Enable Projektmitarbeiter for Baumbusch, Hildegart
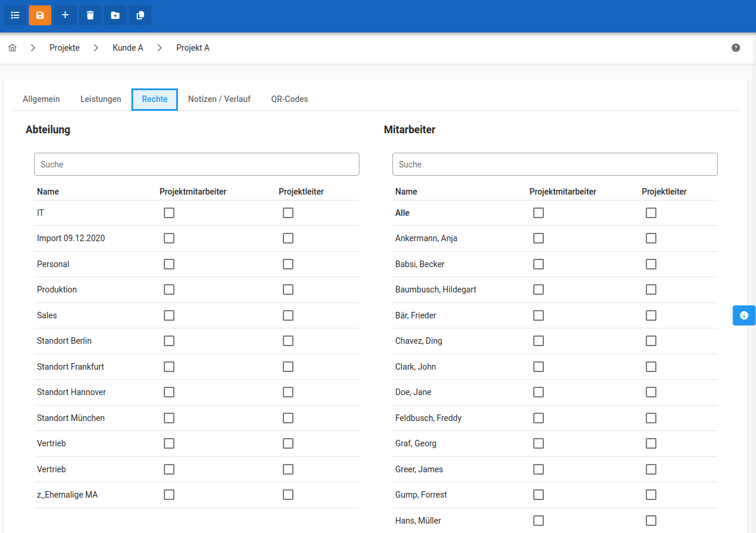The height and width of the screenshot is (533, 756). [x=539, y=289]
